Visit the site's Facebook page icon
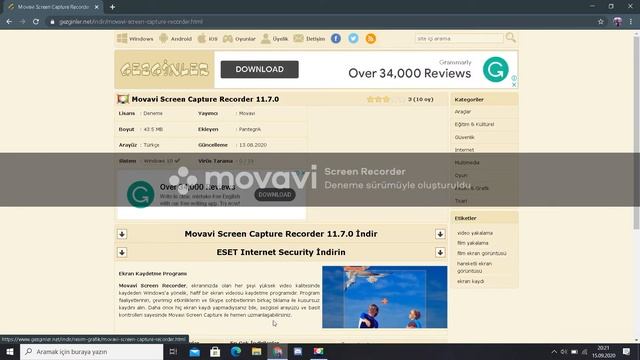Viewport: 640px width, 360px height. tap(336, 39)
